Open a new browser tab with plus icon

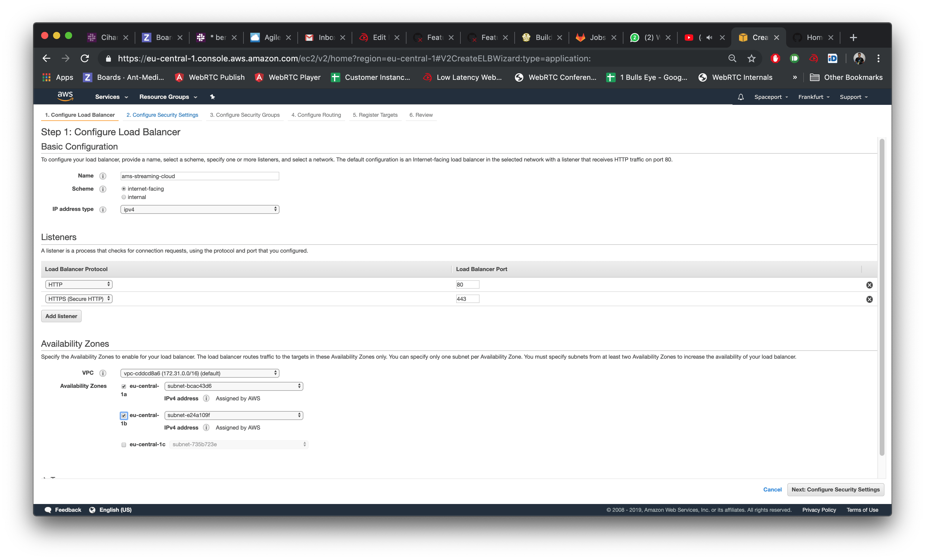pyautogui.click(x=853, y=38)
